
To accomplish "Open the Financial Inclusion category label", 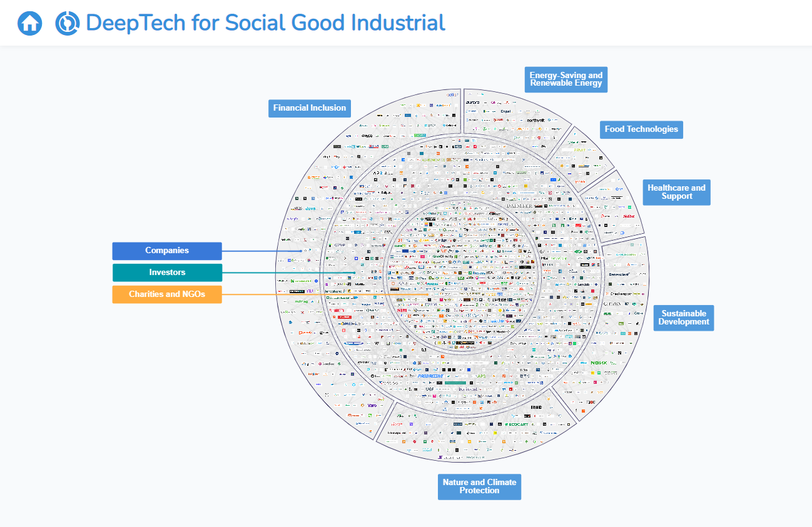I will tap(310, 108).
